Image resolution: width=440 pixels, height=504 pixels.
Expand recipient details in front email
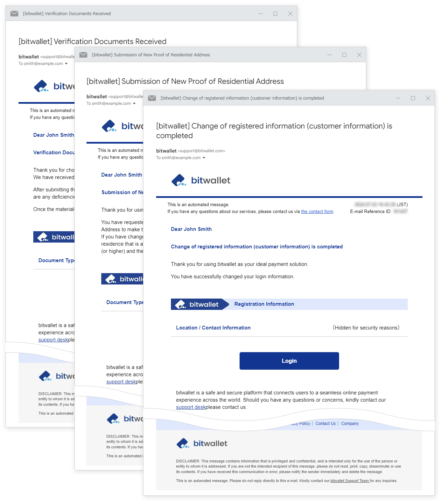click(x=204, y=158)
